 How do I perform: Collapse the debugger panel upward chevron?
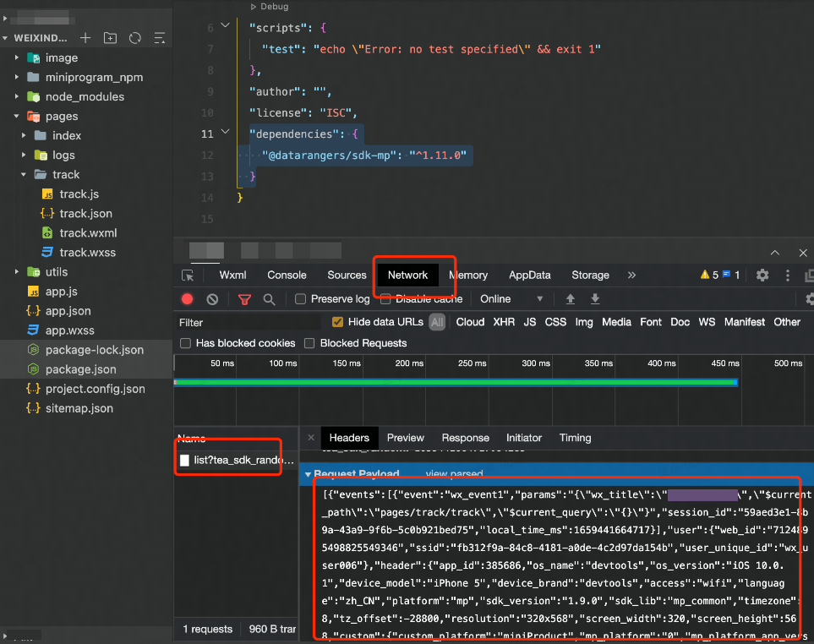pyautogui.click(x=775, y=253)
